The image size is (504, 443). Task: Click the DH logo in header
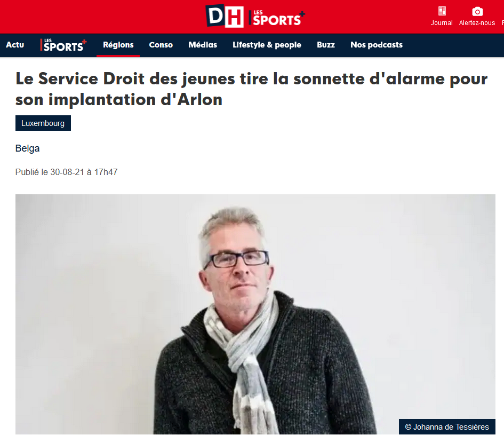tap(225, 16)
